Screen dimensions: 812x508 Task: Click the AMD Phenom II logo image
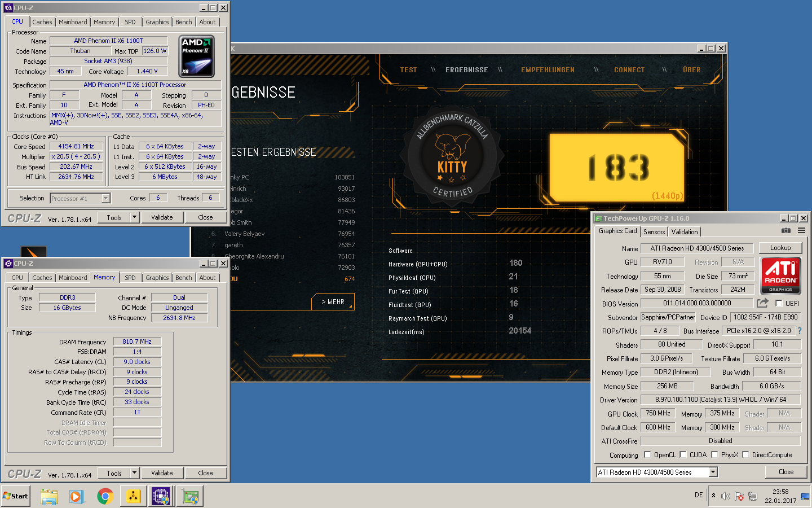point(197,56)
